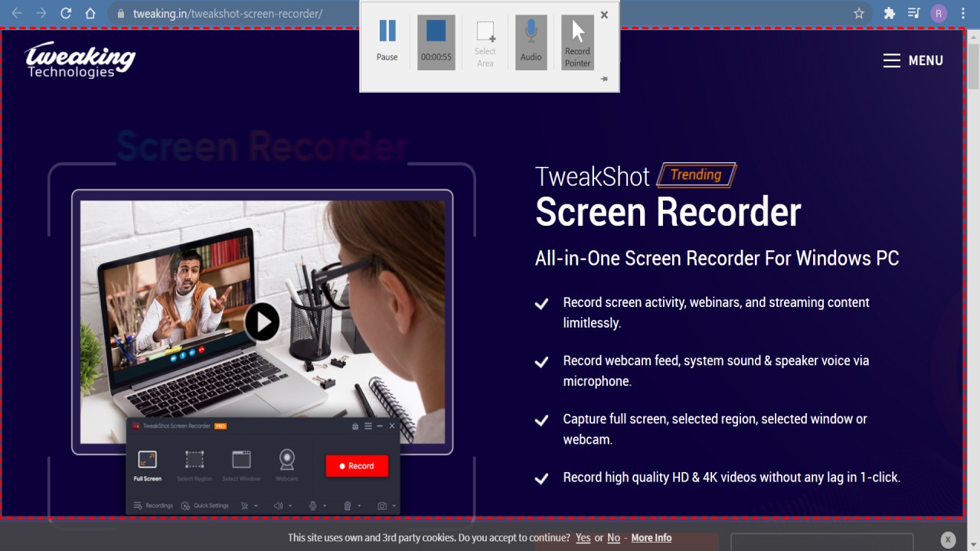
Task: Open the profile avatar R
Action: (x=939, y=14)
